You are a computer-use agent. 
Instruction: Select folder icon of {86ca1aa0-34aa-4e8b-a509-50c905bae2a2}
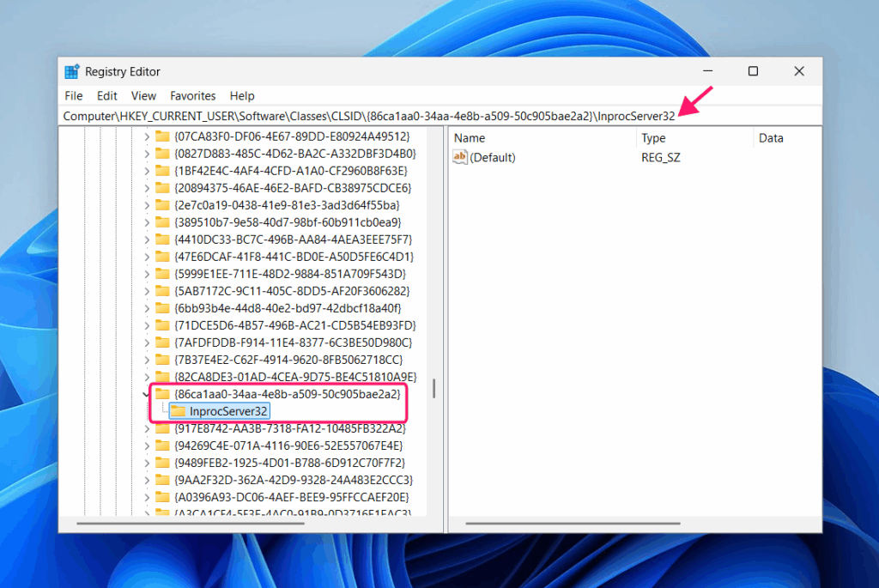coord(162,394)
